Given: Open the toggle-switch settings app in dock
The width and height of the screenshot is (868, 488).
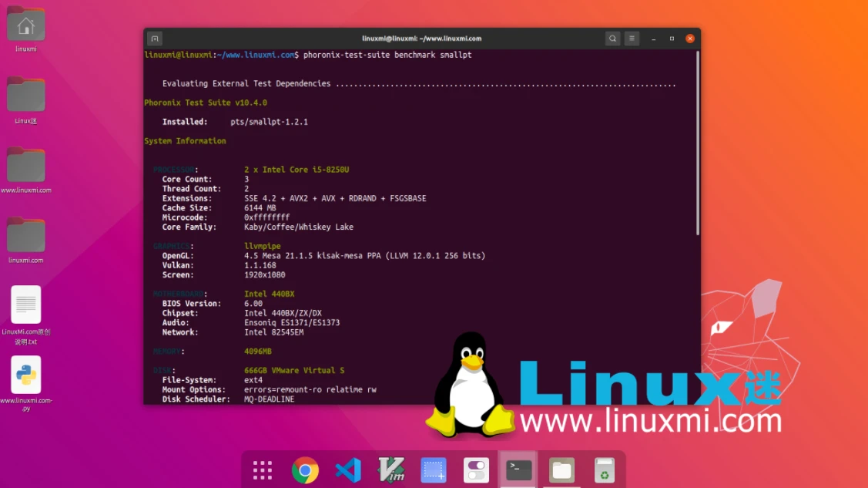Looking at the screenshot, I should click(x=476, y=470).
